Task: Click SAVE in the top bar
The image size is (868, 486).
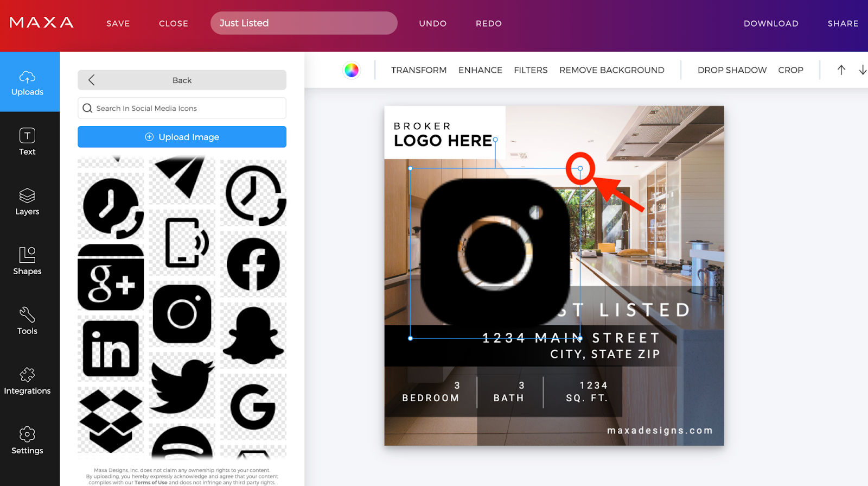Action: tap(118, 23)
